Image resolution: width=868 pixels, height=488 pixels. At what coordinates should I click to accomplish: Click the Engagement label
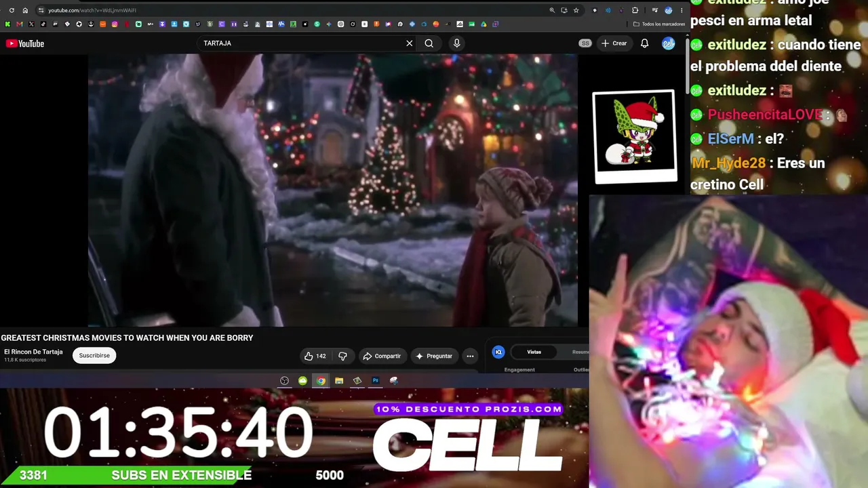(519, 370)
